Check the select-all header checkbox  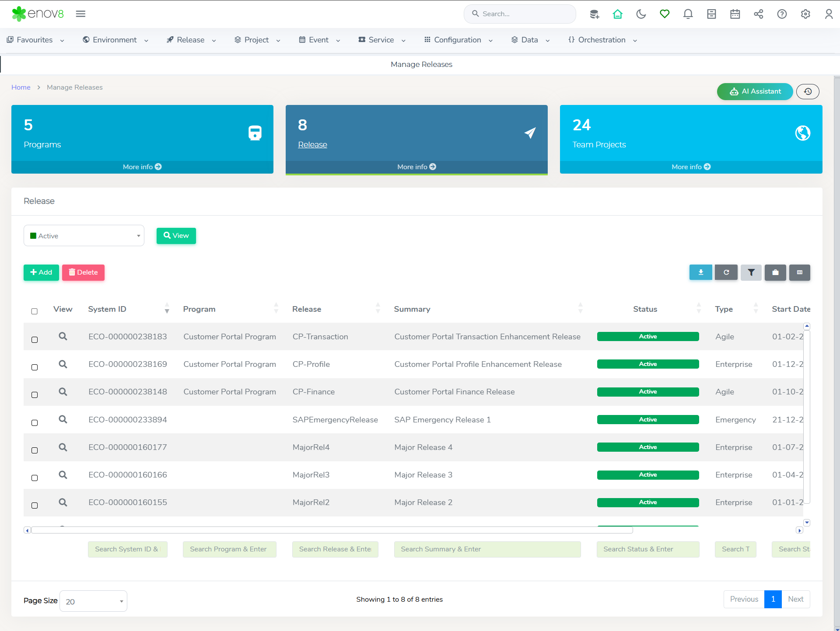(35, 311)
